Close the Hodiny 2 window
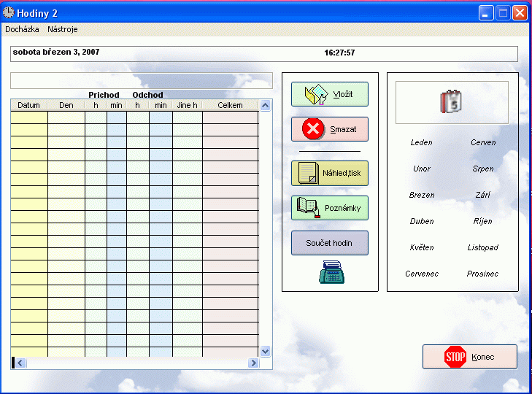532x394 pixels. (x=520, y=13)
